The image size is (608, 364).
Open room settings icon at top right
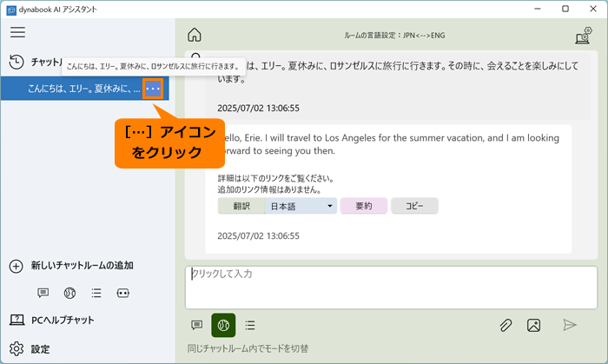[x=584, y=36]
